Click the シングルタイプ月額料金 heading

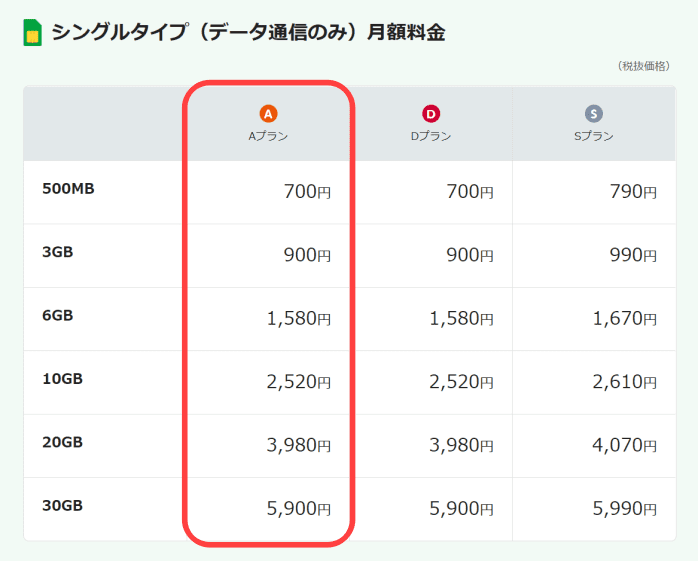pos(248,33)
